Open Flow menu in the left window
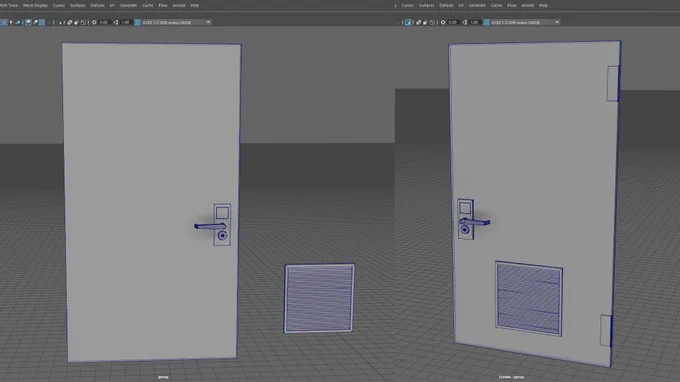Image resolution: width=680 pixels, height=382 pixels. coord(163,5)
